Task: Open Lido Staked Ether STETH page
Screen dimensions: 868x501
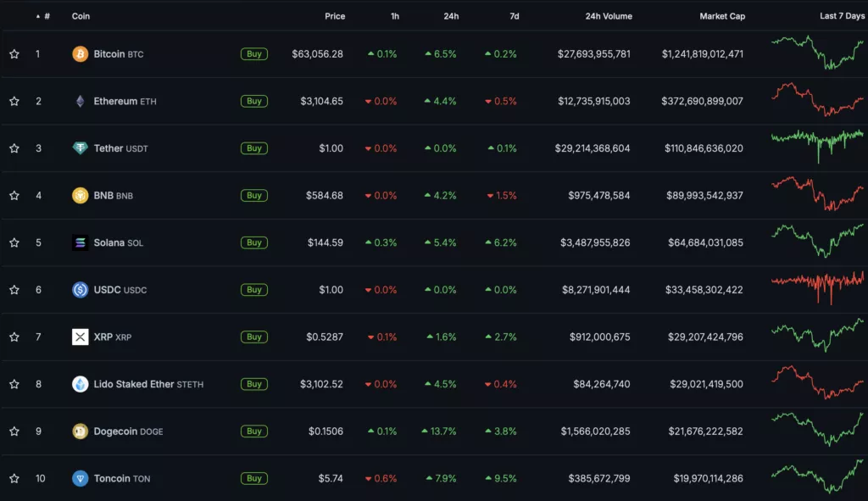Action: click(x=148, y=384)
